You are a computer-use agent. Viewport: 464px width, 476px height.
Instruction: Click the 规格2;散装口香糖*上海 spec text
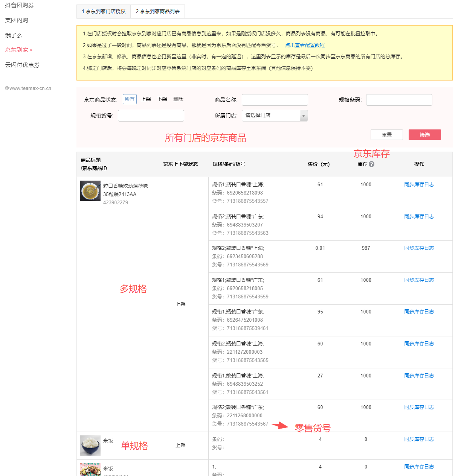pyautogui.click(x=238, y=248)
